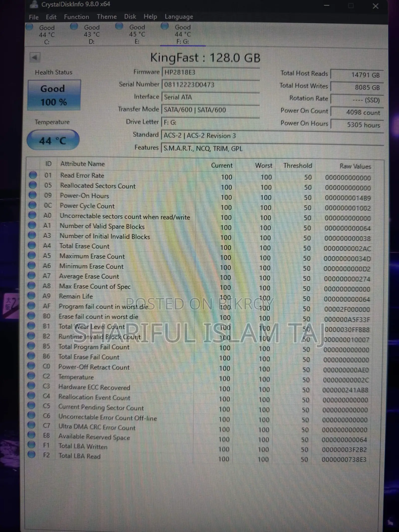Click the status dot for Total LBA Read
Image resolution: width=399 pixels, height=532 pixels.
tap(31, 454)
